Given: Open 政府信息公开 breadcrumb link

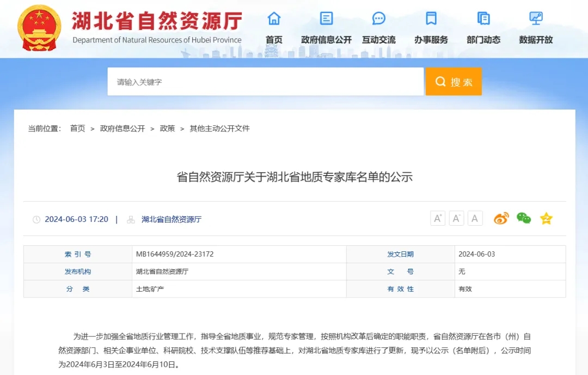Looking at the screenshot, I should 122,129.
